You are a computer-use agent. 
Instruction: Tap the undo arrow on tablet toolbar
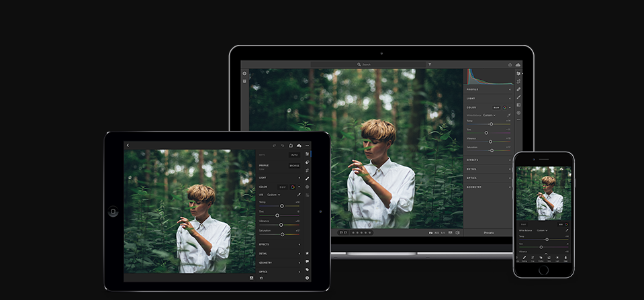coord(274,145)
